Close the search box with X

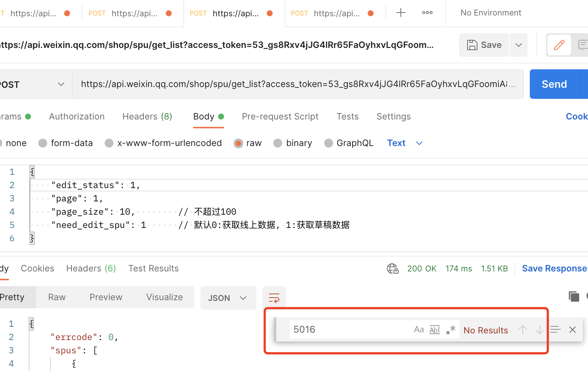click(x=573, y=330)
